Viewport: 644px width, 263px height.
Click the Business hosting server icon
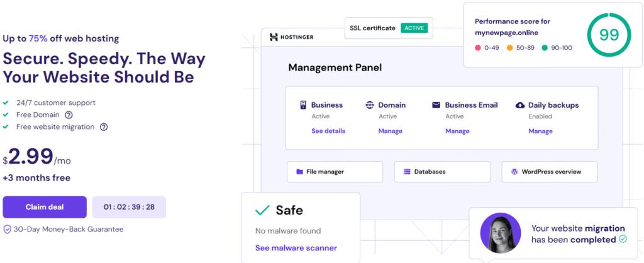tap(303, 105)
